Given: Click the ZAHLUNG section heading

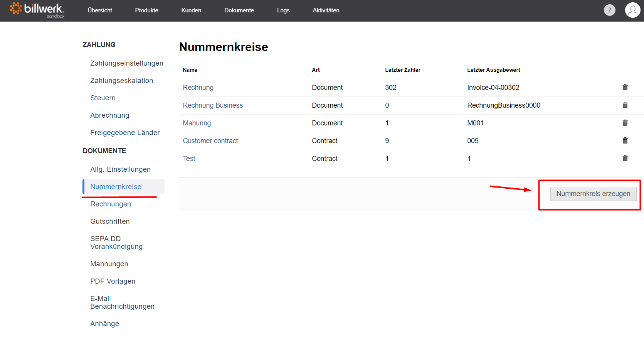Looking at the screenshot, I should click(x=99, y=45).
